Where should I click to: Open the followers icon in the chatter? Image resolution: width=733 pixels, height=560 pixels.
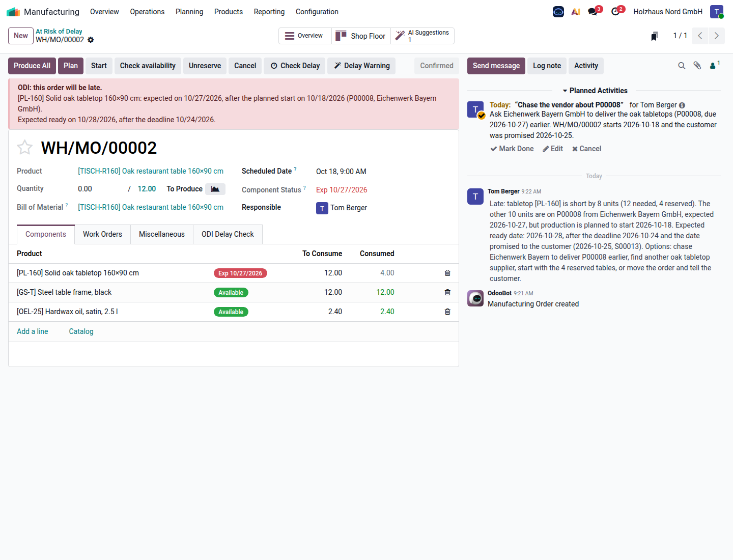(715, 65)
